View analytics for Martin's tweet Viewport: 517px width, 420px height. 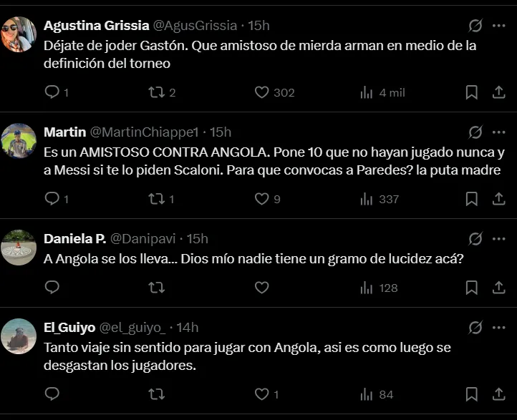[x=367, y=199]
